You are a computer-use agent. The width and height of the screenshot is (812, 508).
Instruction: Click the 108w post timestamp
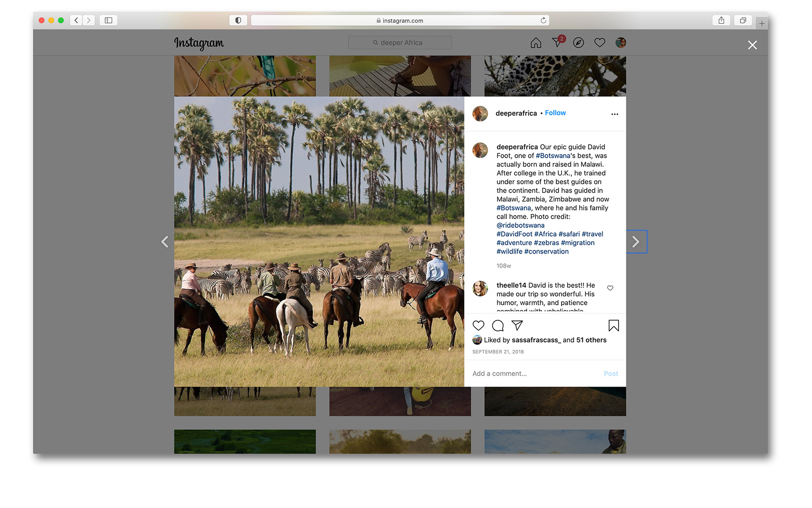(504, 266)
